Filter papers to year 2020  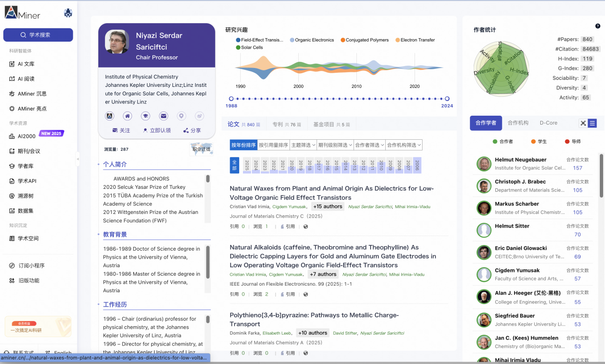coord(292,165)
